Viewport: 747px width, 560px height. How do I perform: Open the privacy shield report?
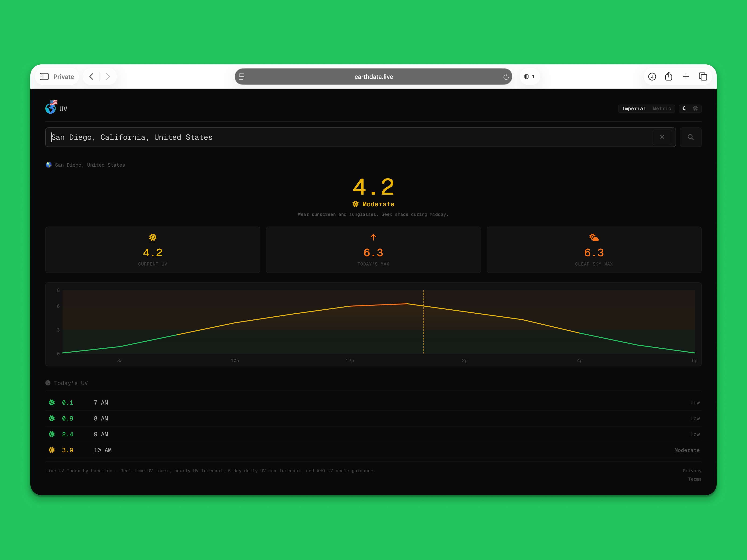[x=529, y=77]
